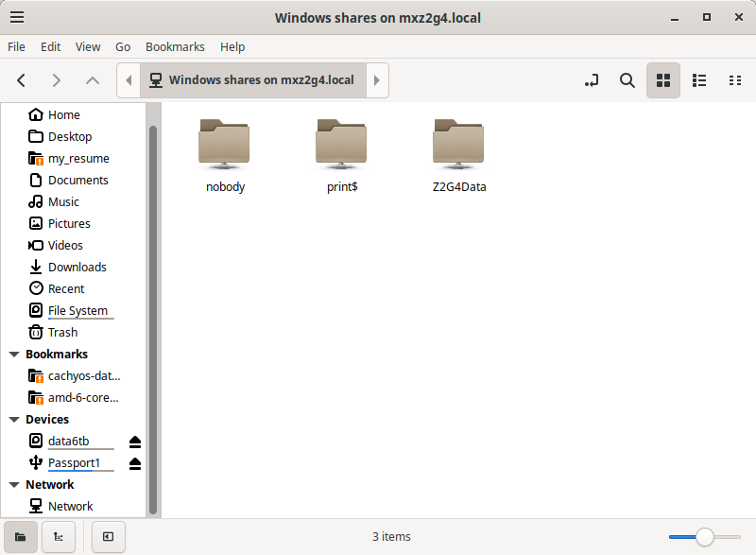This screenshot has width=756, height=555.
Task: Open the search bar with the magnifier icon
Action: [x=627, y=80]
